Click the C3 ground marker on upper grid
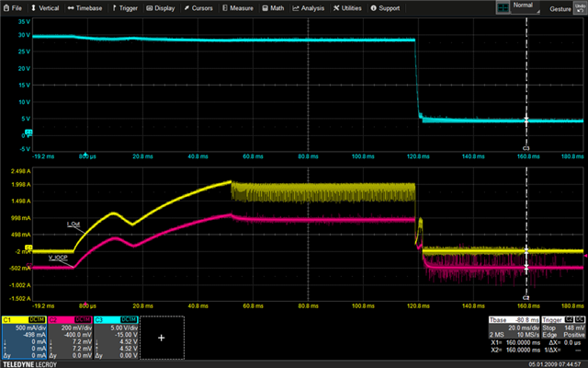588x368 pixels. pyautogui.click(x=28, y=132)
